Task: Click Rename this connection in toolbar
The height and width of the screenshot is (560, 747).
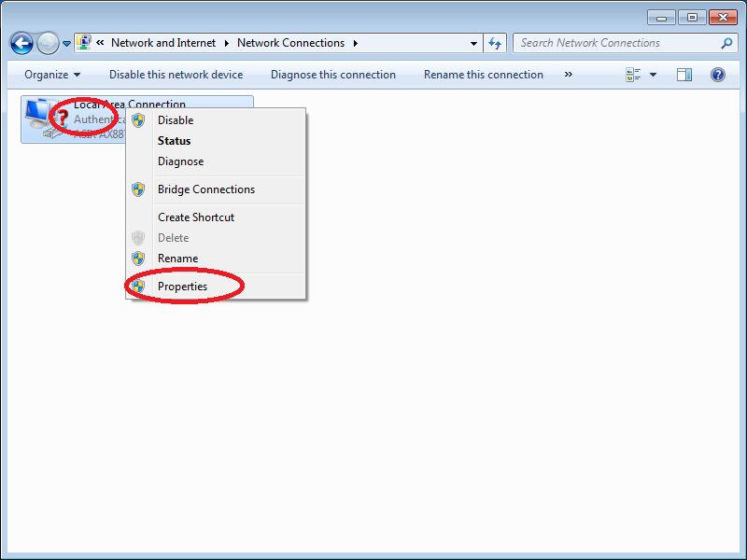Action: point(483,75)
